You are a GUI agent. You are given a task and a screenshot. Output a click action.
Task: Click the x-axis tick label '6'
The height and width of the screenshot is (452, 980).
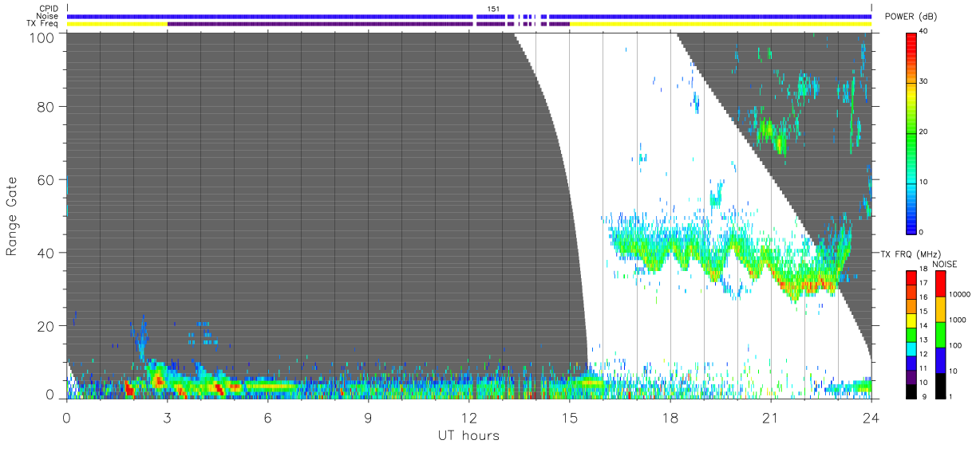pos(267,416)
